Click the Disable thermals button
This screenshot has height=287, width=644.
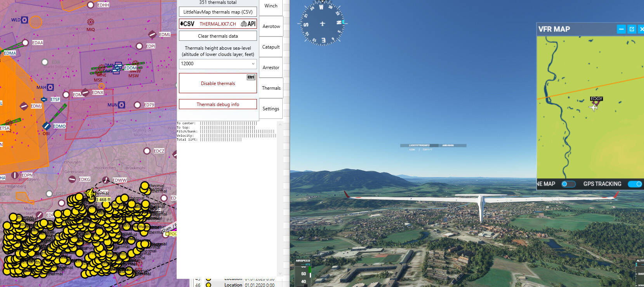point(218,83)
